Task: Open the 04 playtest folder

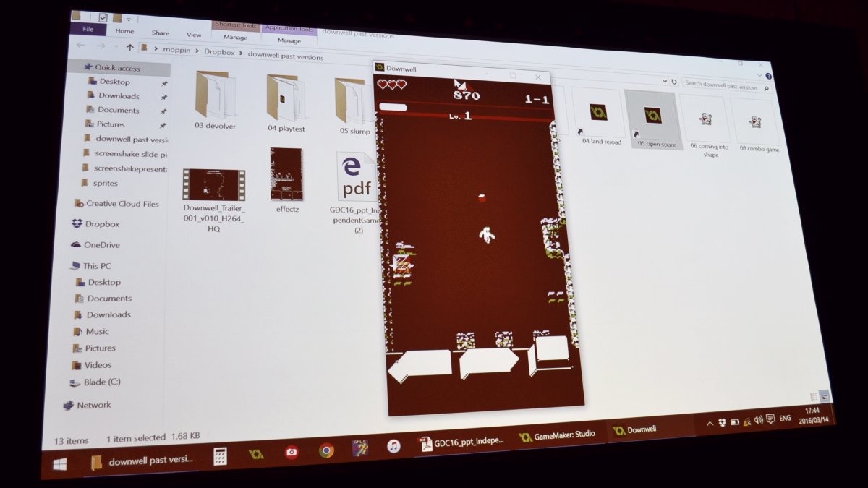Action: click(286, 103)
